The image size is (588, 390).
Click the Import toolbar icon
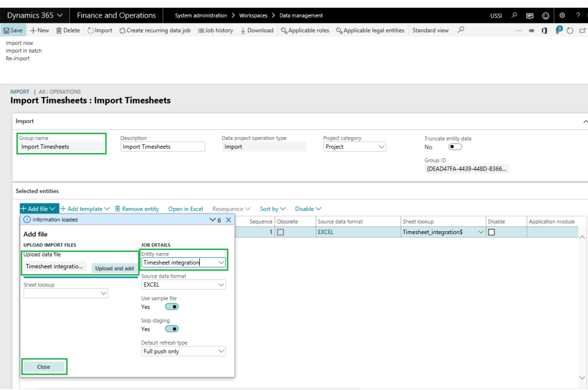coord(91,31)
